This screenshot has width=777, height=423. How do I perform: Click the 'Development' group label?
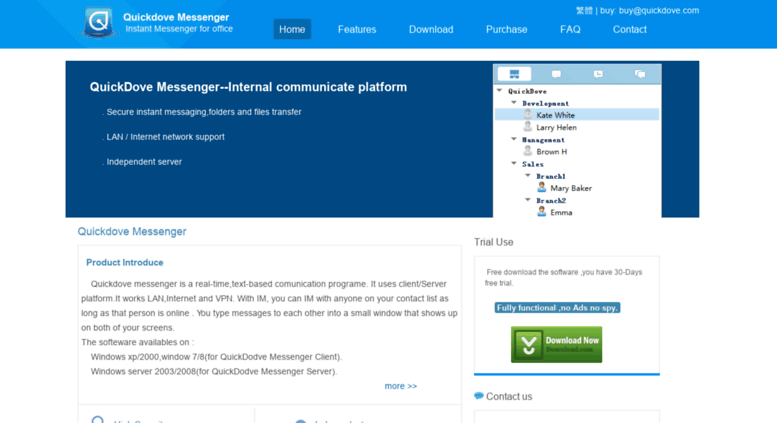click(x=545, y=104)
